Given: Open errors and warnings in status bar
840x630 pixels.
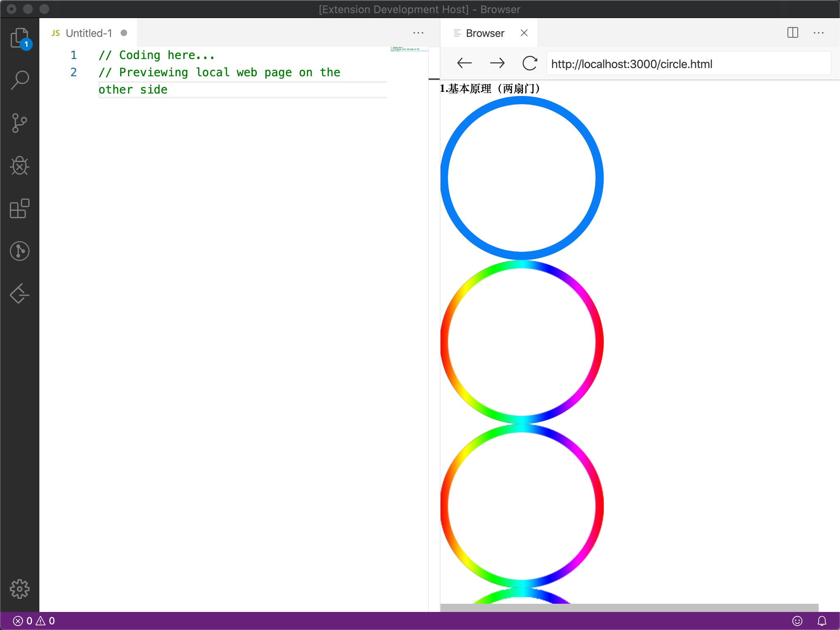Looking at the screenshot, I should click(x=34, y=621).
